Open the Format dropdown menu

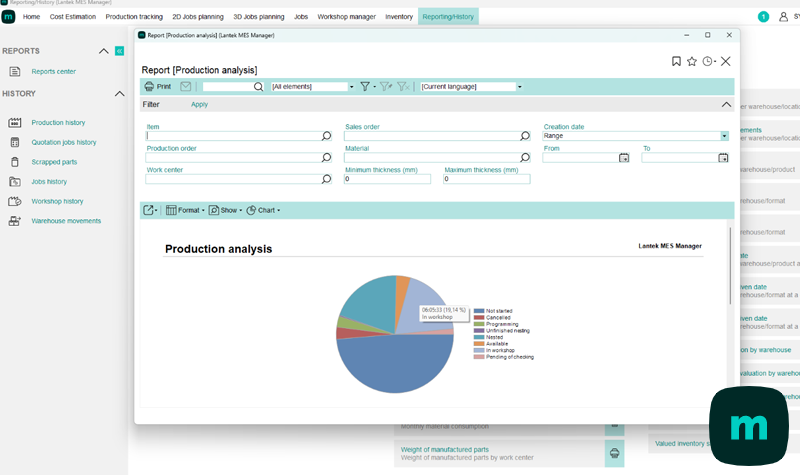[x=185, y=210]
